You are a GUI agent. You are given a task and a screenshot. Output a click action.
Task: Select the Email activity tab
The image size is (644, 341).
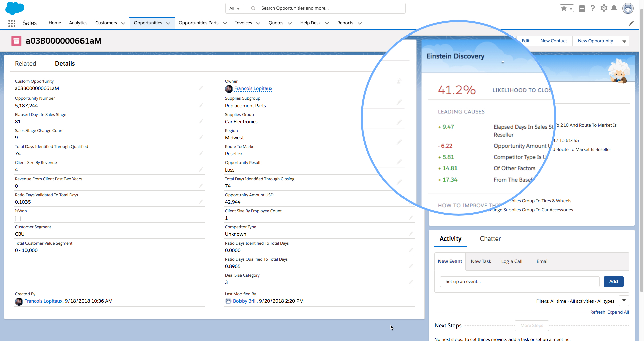pos(542,261)
